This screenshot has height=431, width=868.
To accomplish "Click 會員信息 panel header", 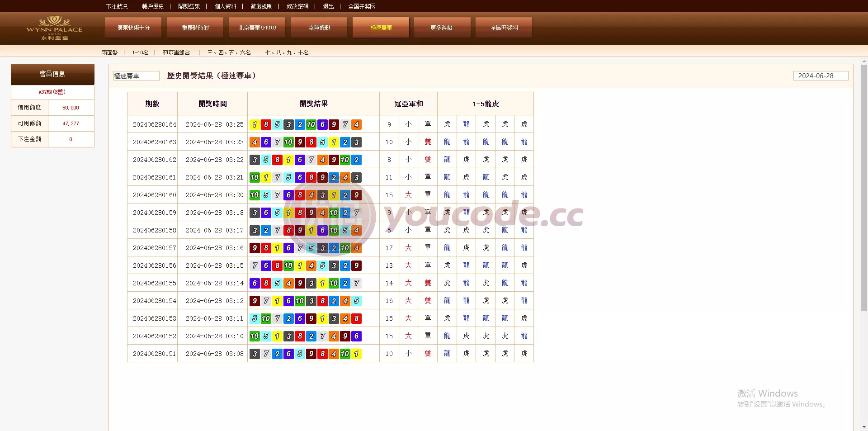I will [52, 74].
